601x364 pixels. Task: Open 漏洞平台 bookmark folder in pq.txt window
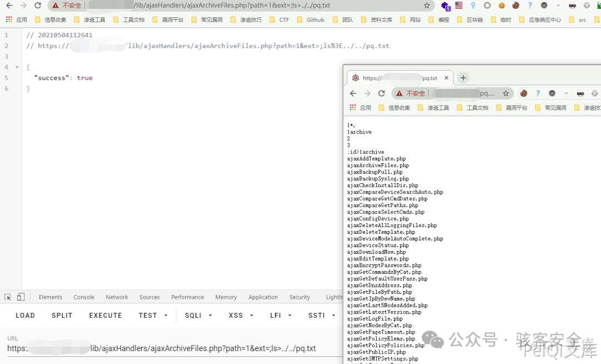tap(512, 107)
